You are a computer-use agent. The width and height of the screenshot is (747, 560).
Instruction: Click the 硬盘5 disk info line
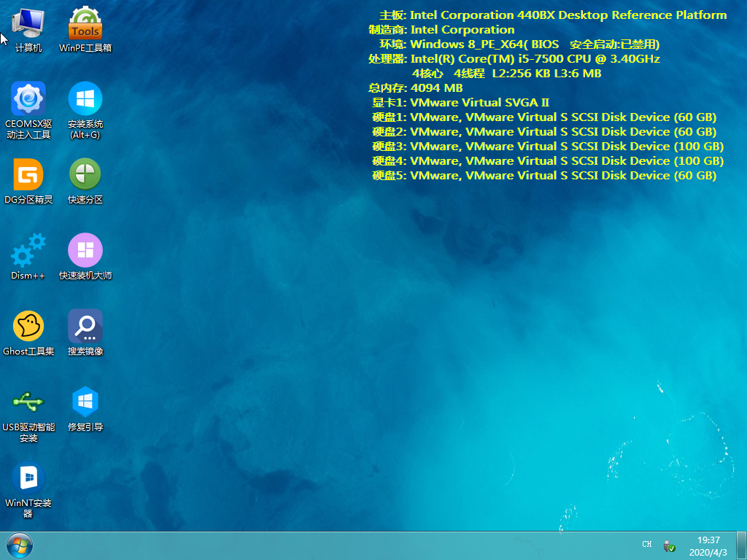[544, 176]
